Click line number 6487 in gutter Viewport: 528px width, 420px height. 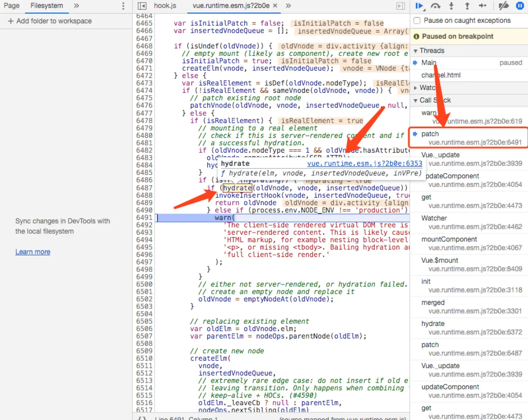click(144, 188)
